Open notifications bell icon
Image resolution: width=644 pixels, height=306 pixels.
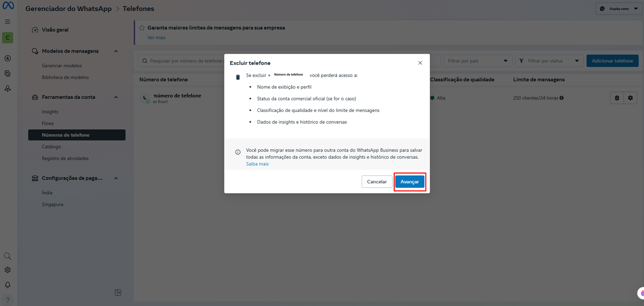[8, 285]
